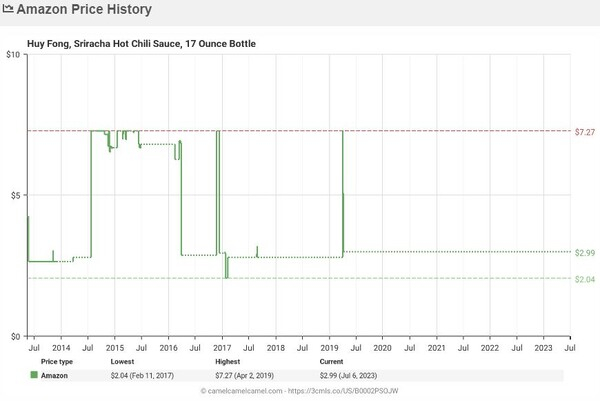Click the $10 label on the price axis
Screen dimensions: 600x401
14,54
